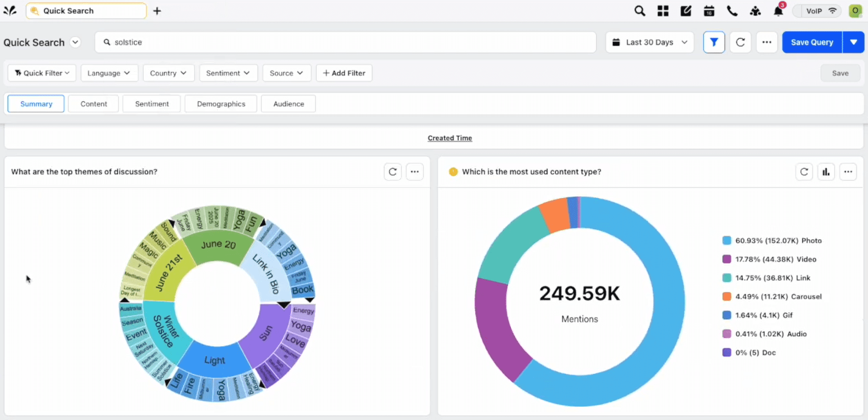Toggle the filter icon beside date range
Image resolution: width=868 pixels, height=420 pixels.
click(x=714, y=42)
